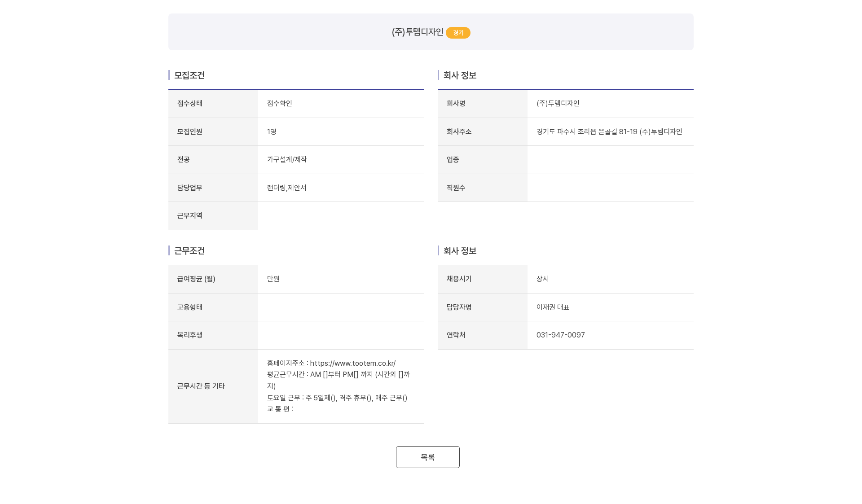This screenshot has height=504, width=862.
Task: Click the 평균근무시간 line of text
Action: point(339,380)
